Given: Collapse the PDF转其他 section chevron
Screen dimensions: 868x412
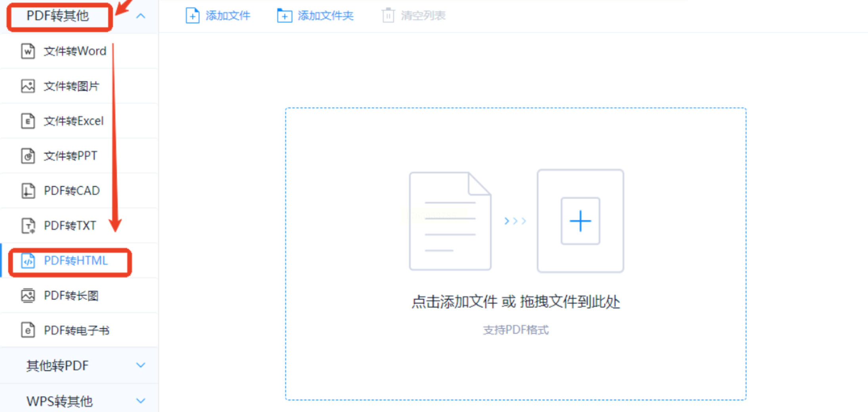Looking at the screenshot, I should coord(141,16).
